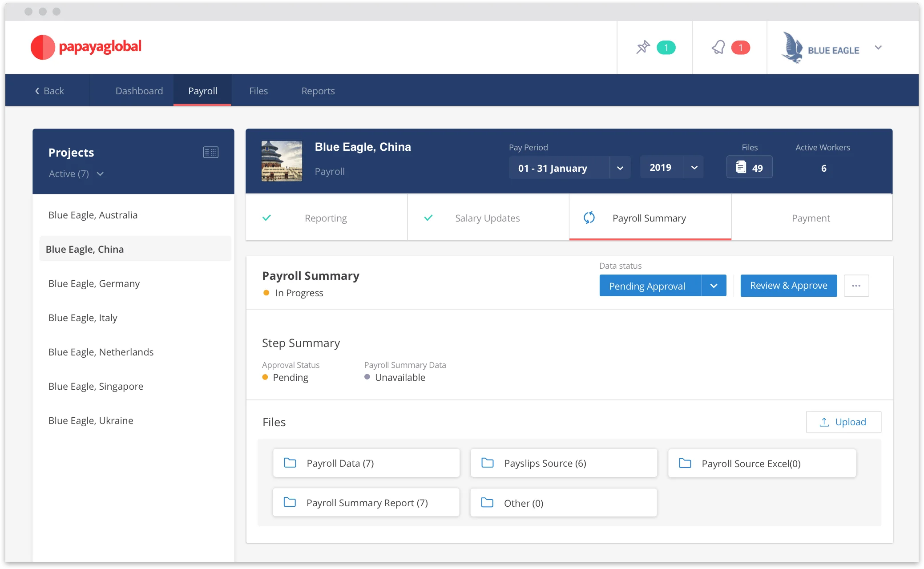Open the Payslips Source (6) folder

563,463
